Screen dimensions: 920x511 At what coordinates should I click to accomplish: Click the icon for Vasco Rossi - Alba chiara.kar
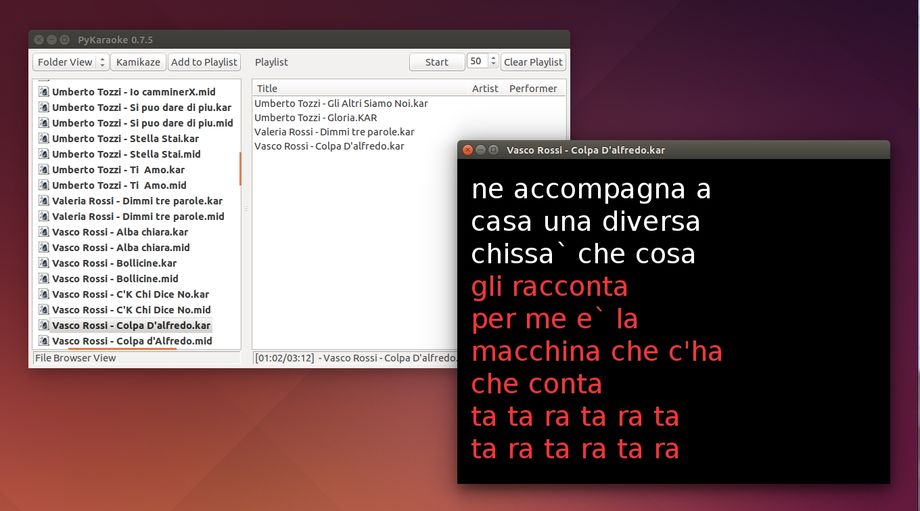pyautogui.click(x=44, y=232)
